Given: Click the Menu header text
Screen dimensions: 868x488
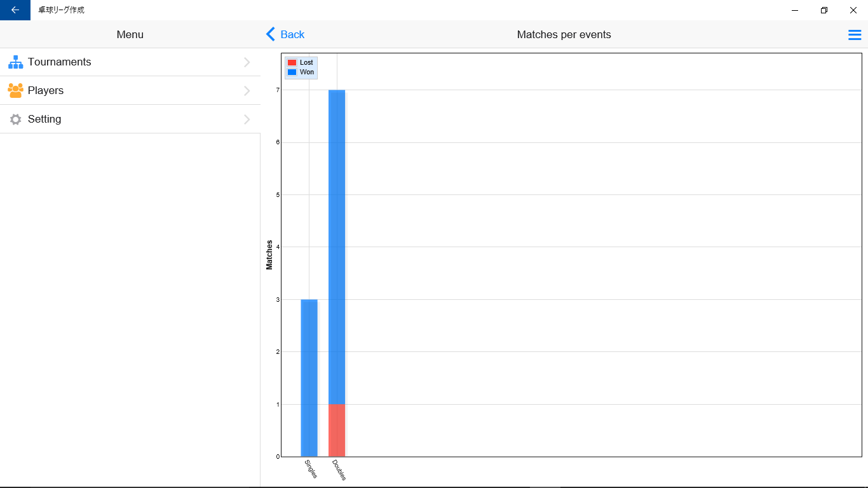Looking at the screenshot, I should click(130, 34).
